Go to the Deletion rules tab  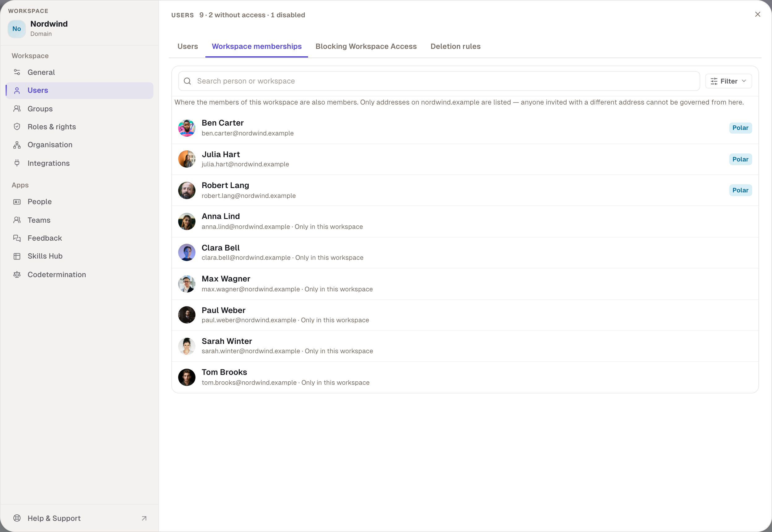click(455, 46)
